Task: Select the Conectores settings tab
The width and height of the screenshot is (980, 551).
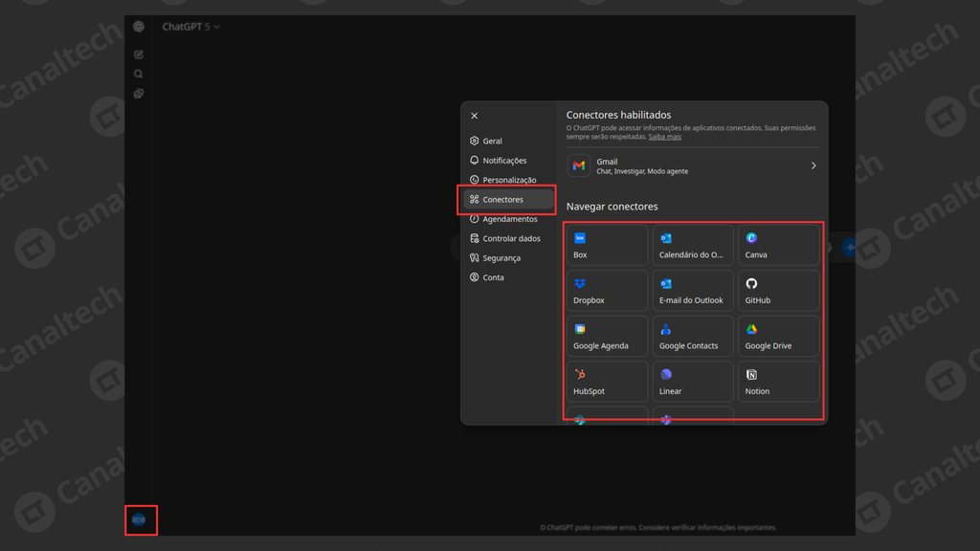Action: pyautogui.click(x=508, y=199)
